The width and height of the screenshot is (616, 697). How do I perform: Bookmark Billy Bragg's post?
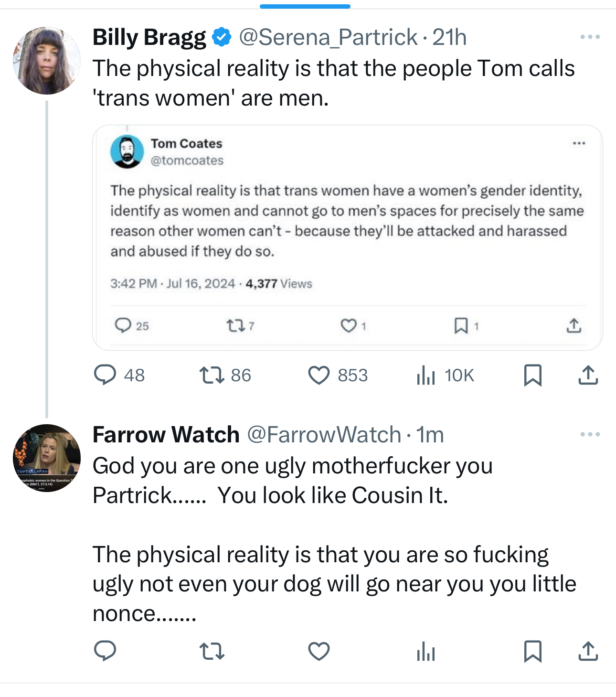[532, 375]
